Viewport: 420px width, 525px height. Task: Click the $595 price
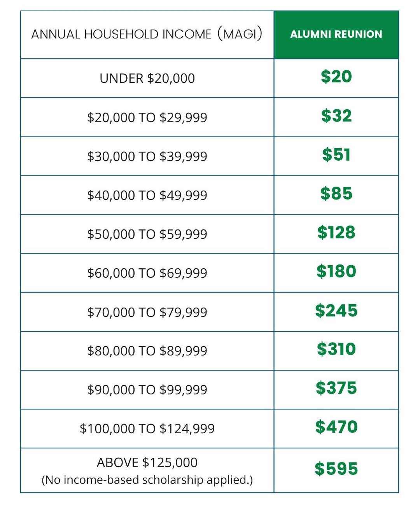click(336, 469)
